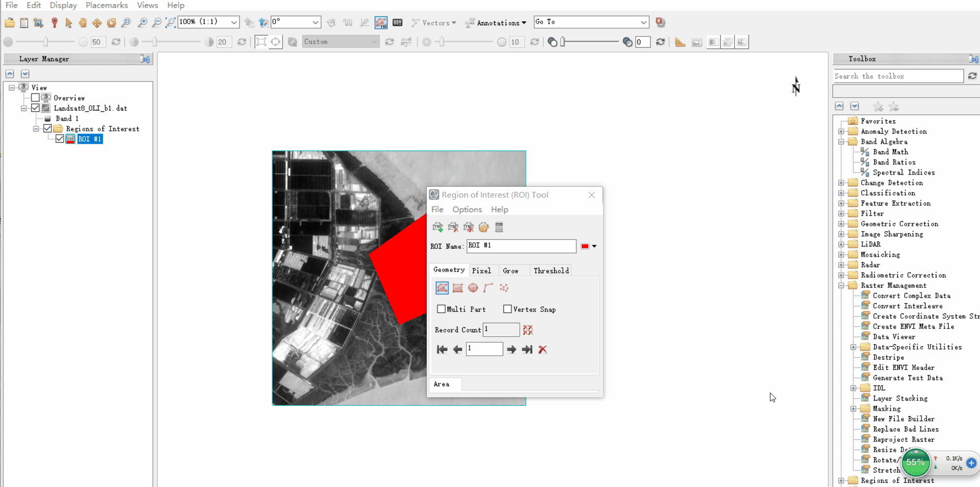Switch to the Threshold tab
Image resolution: width=980 pixels, height=487 pixels.
point(551,270)
